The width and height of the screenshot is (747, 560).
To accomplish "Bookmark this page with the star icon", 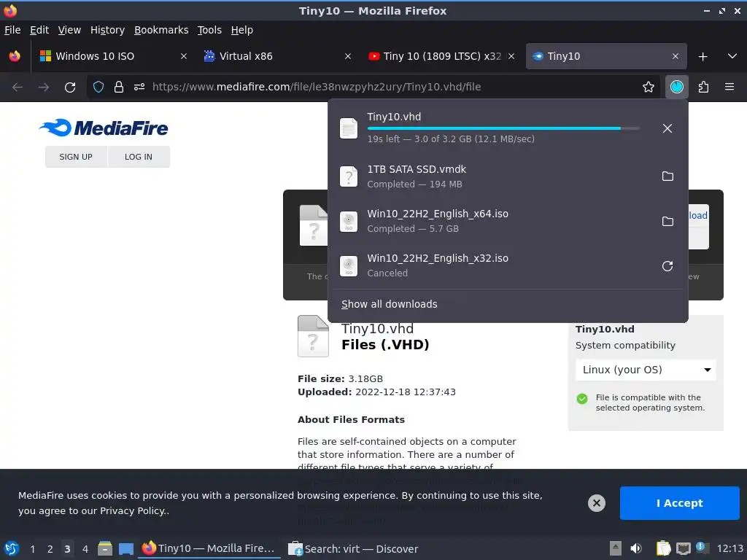I will [x=649, y=87].
